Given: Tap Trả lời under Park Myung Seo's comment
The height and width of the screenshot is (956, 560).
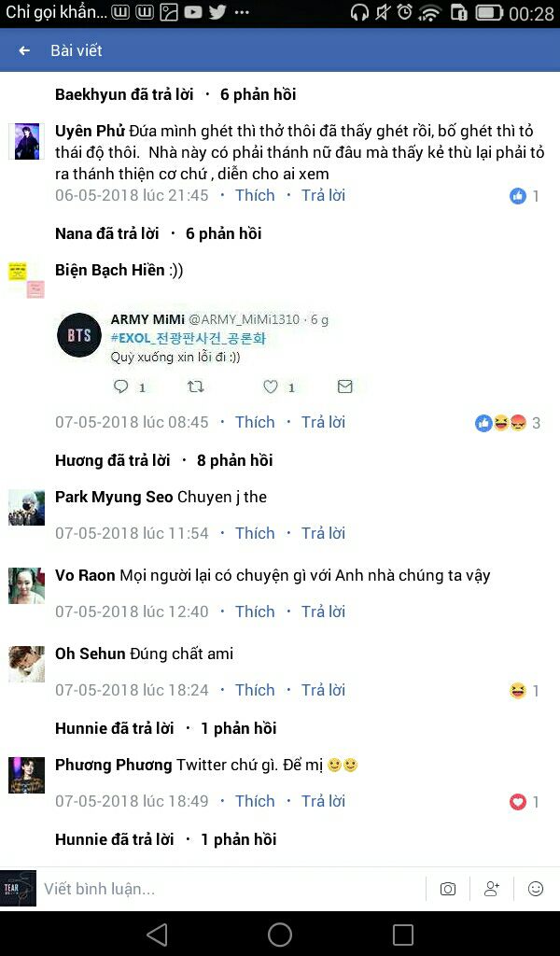Looking at the screenshot, I should 323,533.
